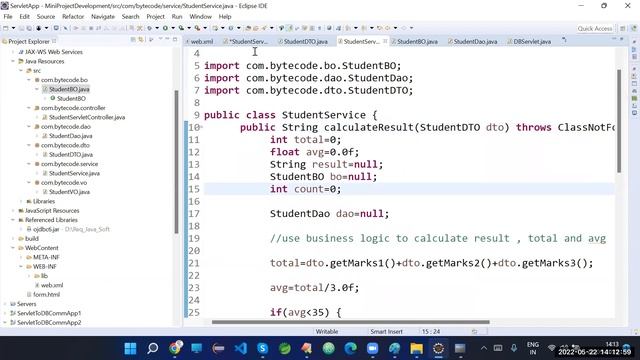This screenshot has height=360, width=640.
Task: Maximize the editor area
Action: tap(622, 39)
